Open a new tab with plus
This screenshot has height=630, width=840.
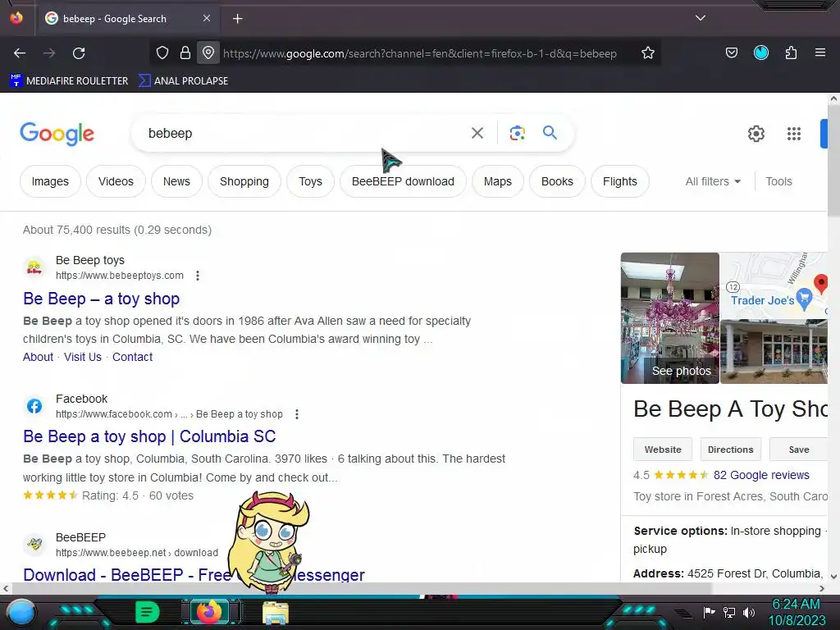coord(237,19)
